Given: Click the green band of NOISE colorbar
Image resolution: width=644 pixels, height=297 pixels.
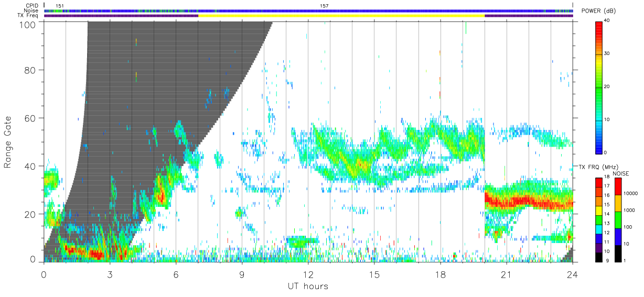Looking at the screenshot, I should click(x=618, y=220).
